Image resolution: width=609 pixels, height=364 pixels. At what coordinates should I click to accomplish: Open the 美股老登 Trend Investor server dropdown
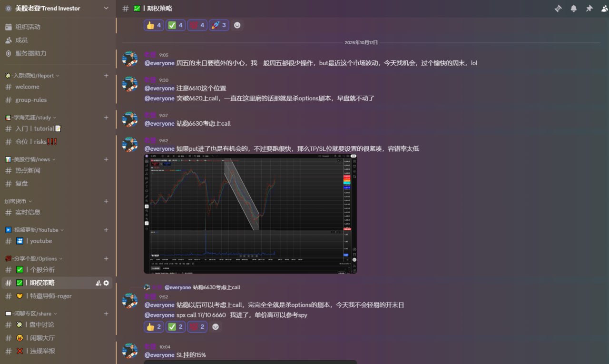[x=106, y=9]
